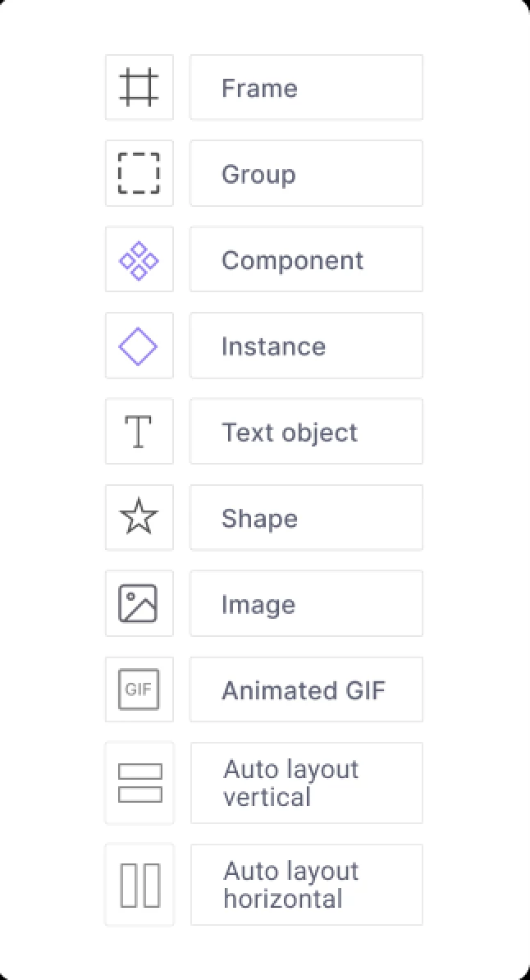Click the Text object T icon

138,432
